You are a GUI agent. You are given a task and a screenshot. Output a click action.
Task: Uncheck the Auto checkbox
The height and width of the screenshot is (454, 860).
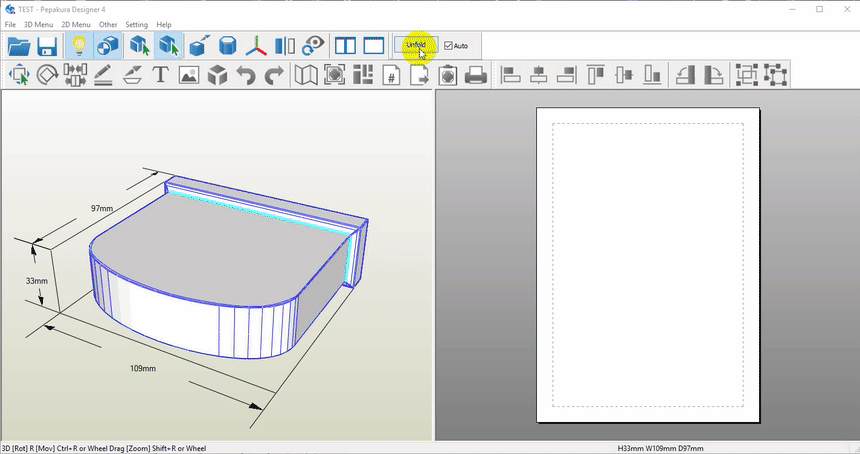[x=448, y=46]
